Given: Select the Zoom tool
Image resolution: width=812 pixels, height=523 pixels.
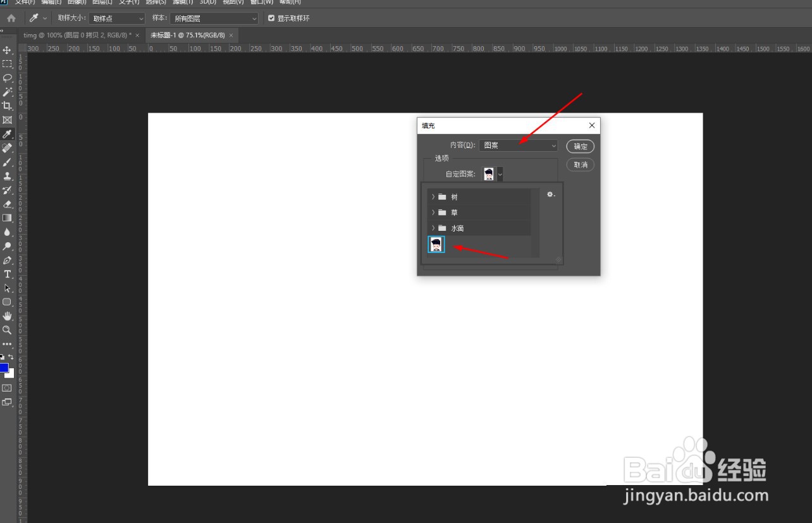Looking at the screenshot, I should 8,330.
